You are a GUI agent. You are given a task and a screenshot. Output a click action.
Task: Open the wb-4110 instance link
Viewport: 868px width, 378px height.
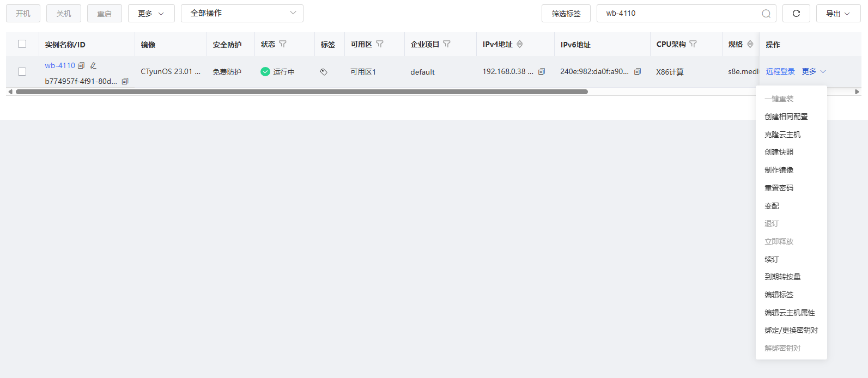pos(60,65)
